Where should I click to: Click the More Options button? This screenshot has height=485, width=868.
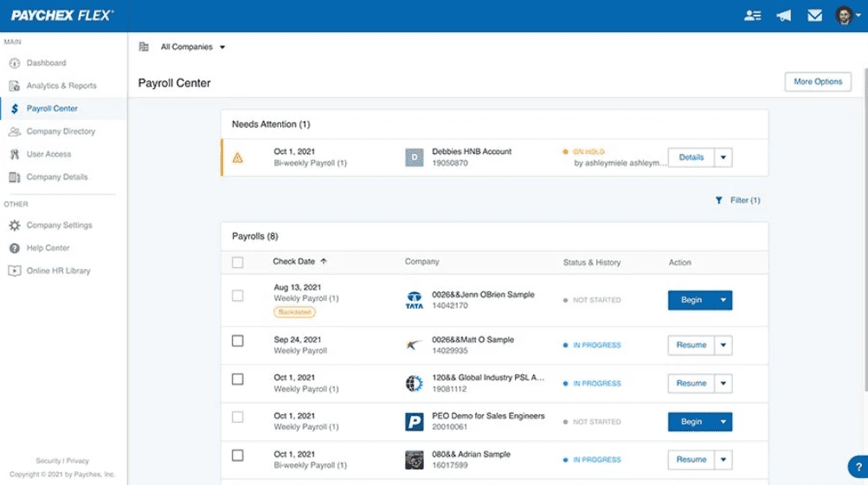point(818,82)
